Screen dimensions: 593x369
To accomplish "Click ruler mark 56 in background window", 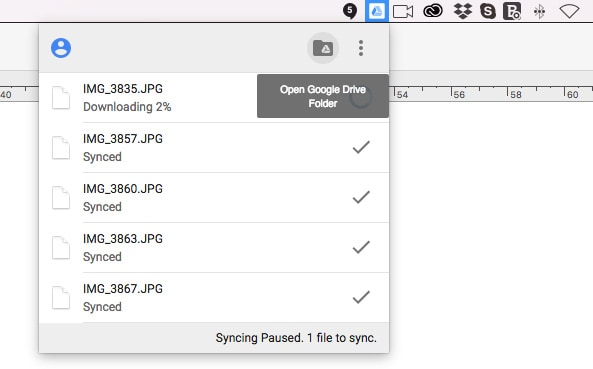I will [459, 95].
